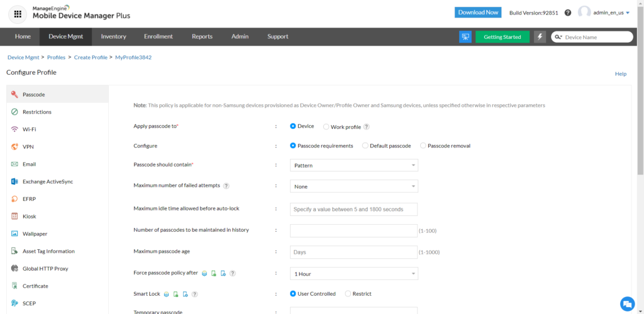
Task: Click the Maximum idle time input field
Action: coord(353,209)
